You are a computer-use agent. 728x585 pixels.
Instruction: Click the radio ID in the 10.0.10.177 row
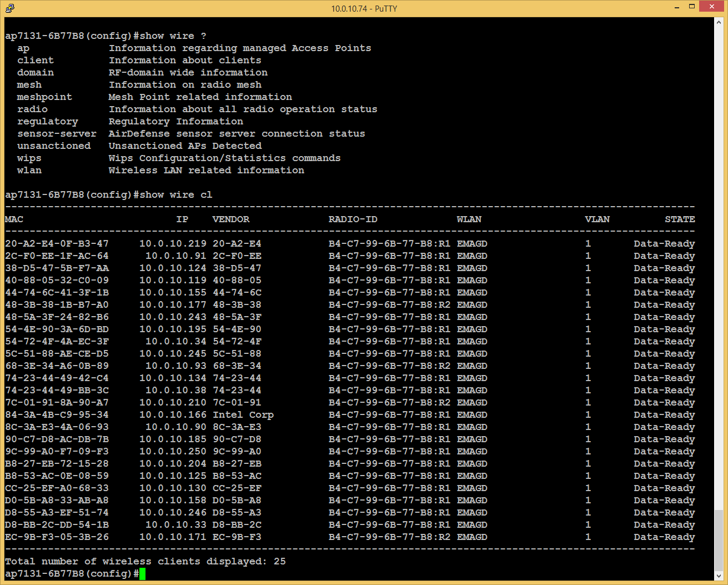click(390, 305)
